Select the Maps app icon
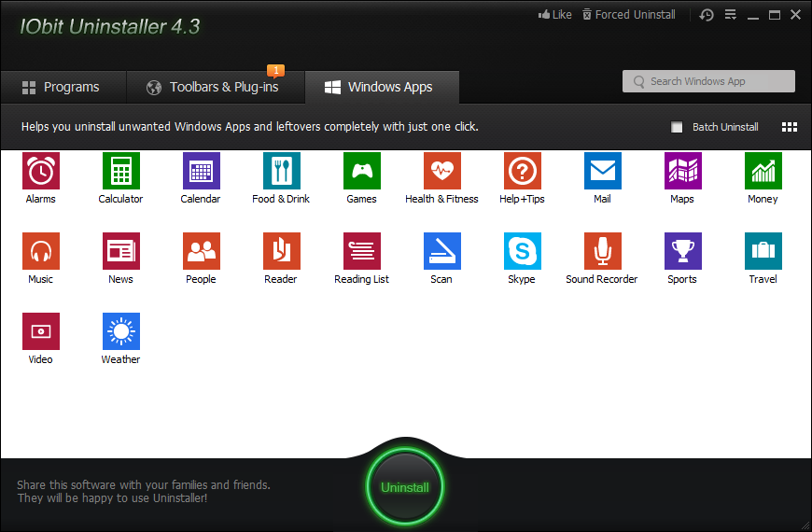Image resolution: width=812 pixels, height=532 pixels. click(683, 171)
